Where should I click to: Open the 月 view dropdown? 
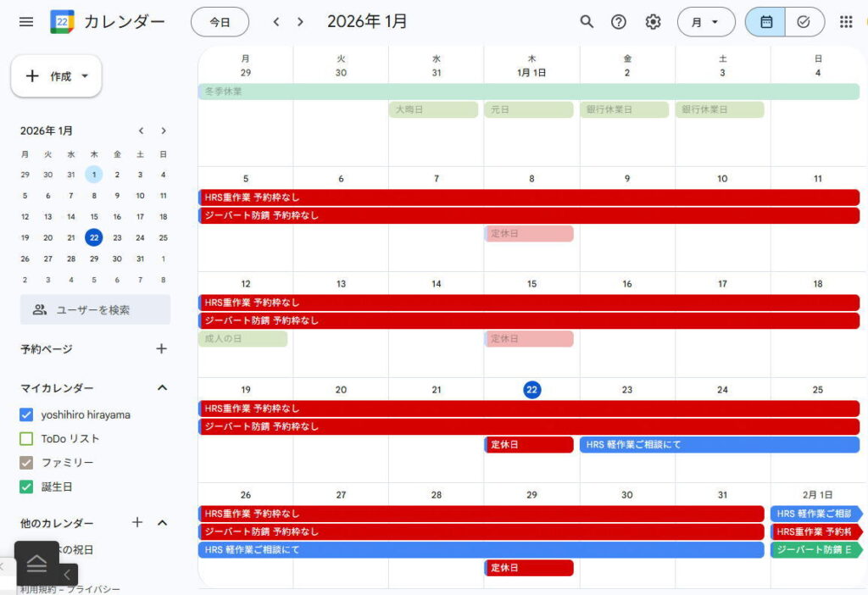tap(706, 21)
